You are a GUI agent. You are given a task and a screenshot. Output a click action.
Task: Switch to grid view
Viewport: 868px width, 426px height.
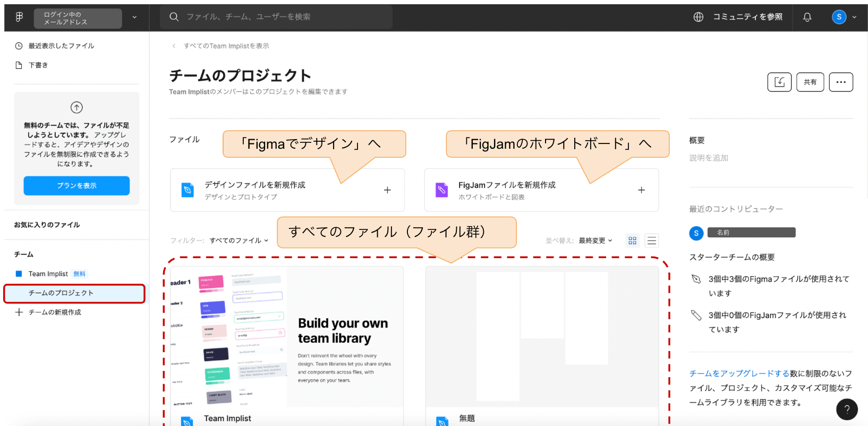pos(632,241)
